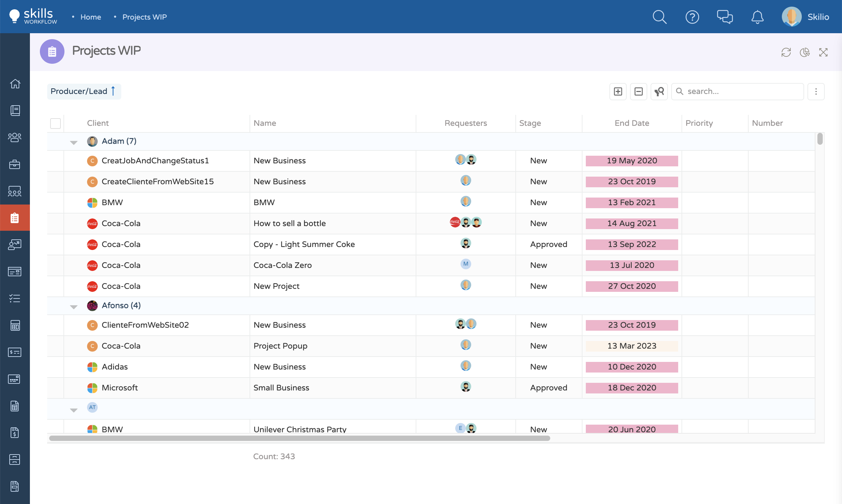Open the pie chart view icon
842x504 pixels.
pyautogui.click(x=805, y=52)
